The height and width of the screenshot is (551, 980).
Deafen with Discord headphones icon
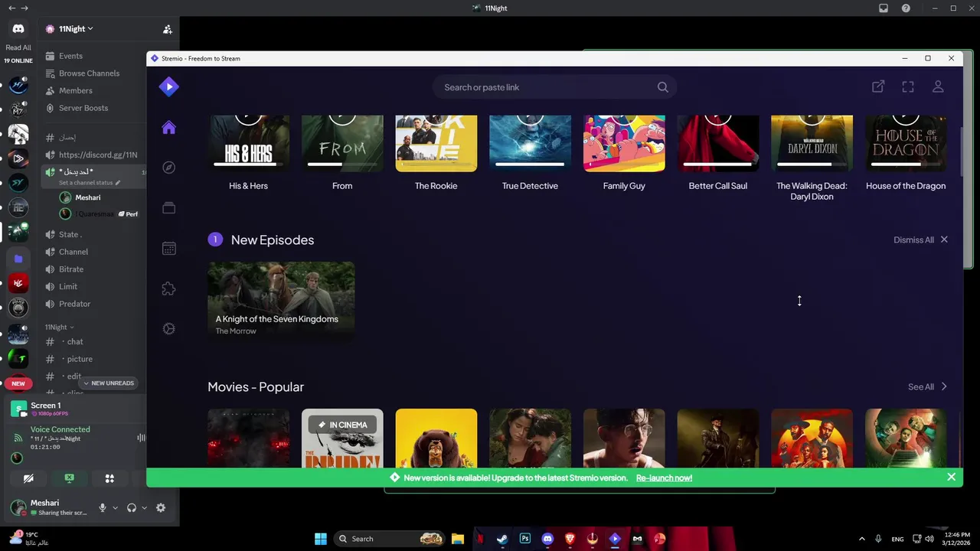tap(132, 507)
